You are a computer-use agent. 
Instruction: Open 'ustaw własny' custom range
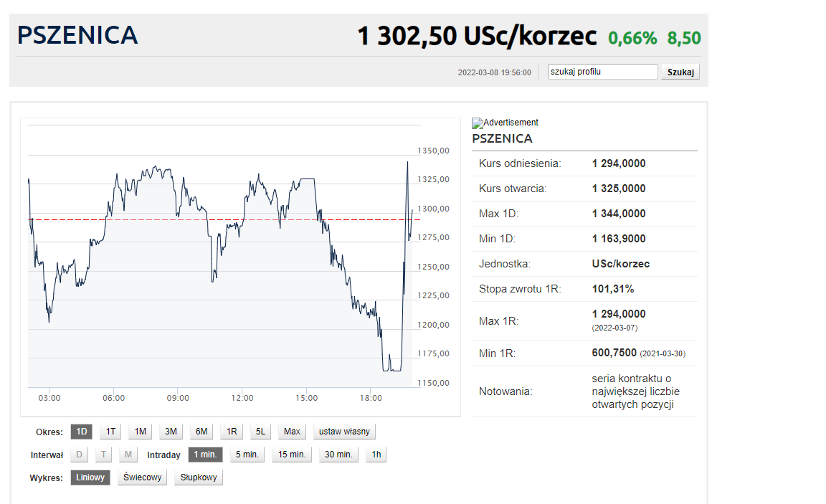point(344,432)
